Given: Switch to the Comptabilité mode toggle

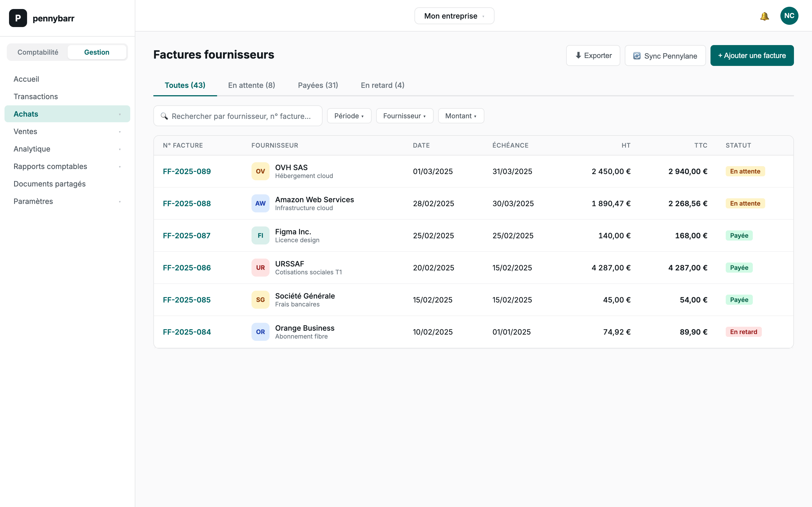Looking at the screenshot, I should pos(38,52).
